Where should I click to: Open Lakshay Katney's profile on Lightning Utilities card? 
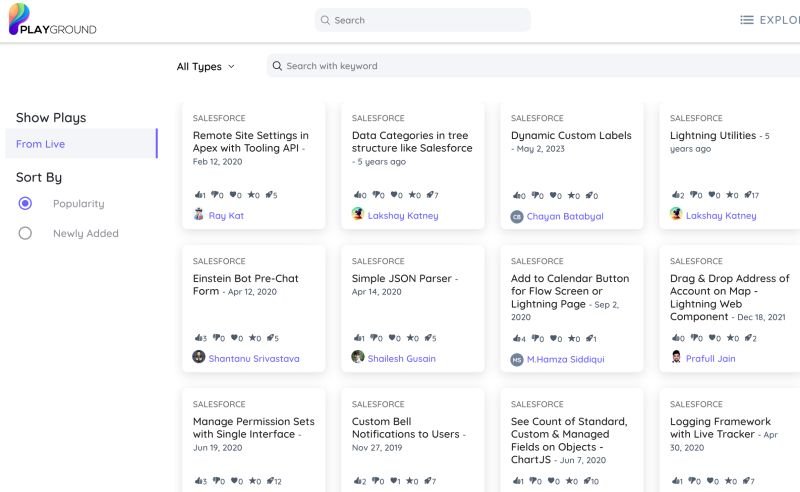721,215
